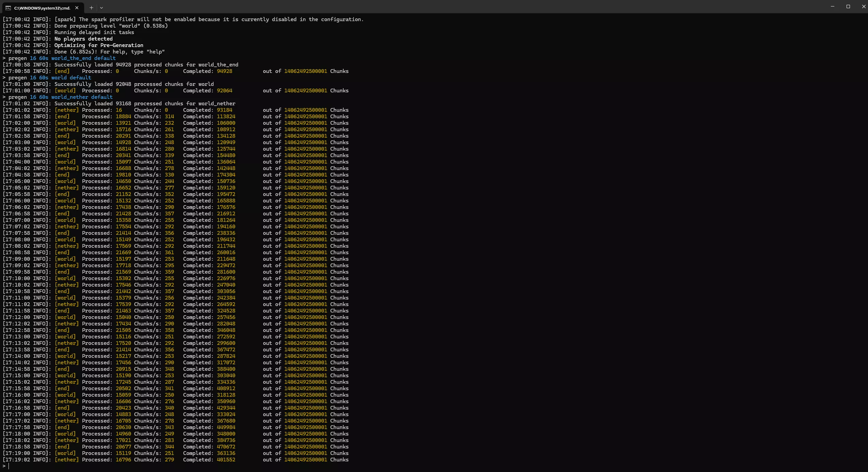Click Completed value 449984 at 17:17:58
Viewport: 868px width, 472px height.
[226, 427]
